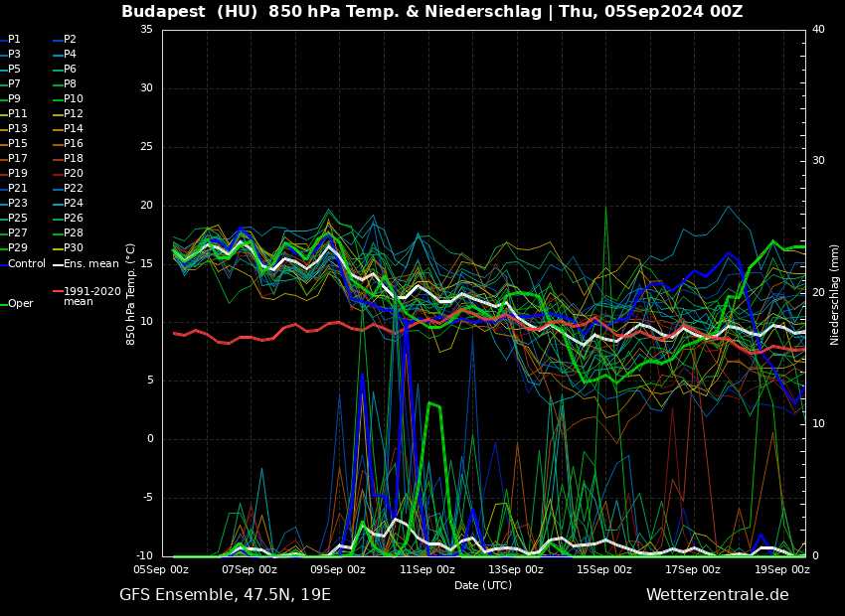Click the 850 hPa Temp. (°C) axis label
The width and height of the screenshot is (845, 616).
(131, 294)
